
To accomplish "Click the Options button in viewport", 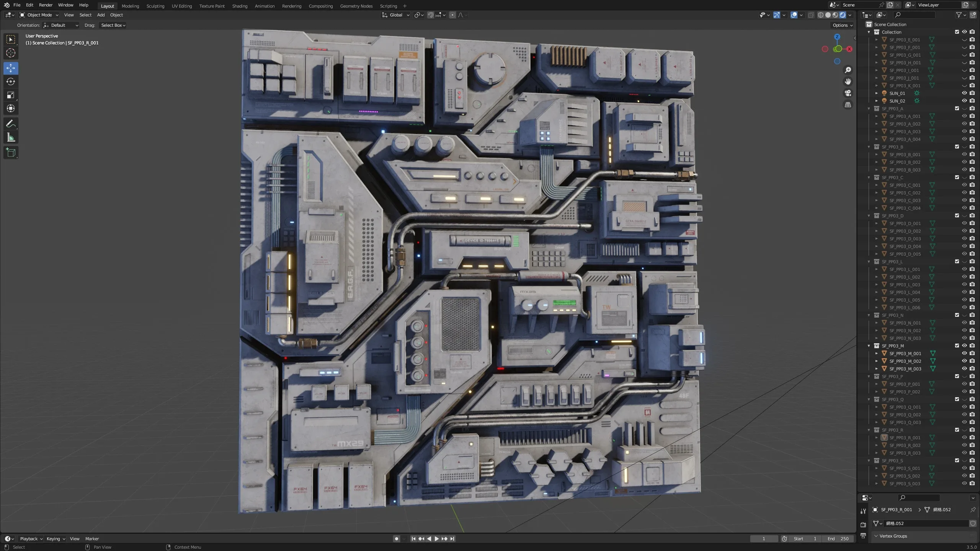I will click(843, 25).
